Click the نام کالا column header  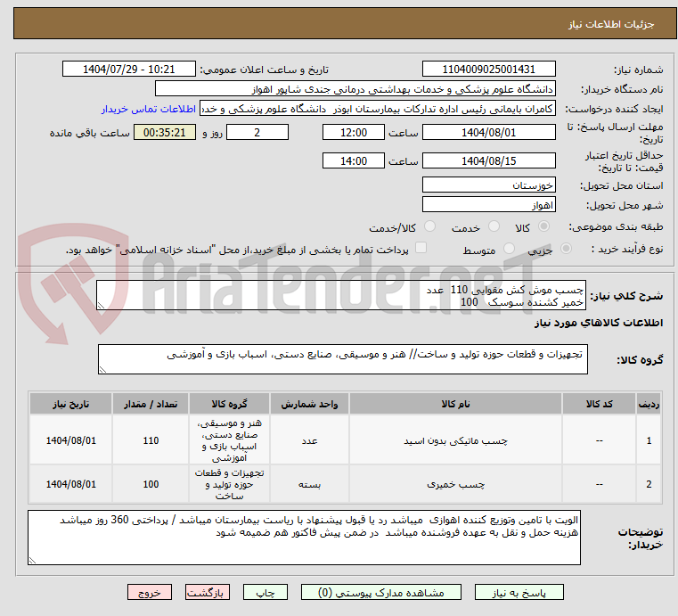(455, 404)
